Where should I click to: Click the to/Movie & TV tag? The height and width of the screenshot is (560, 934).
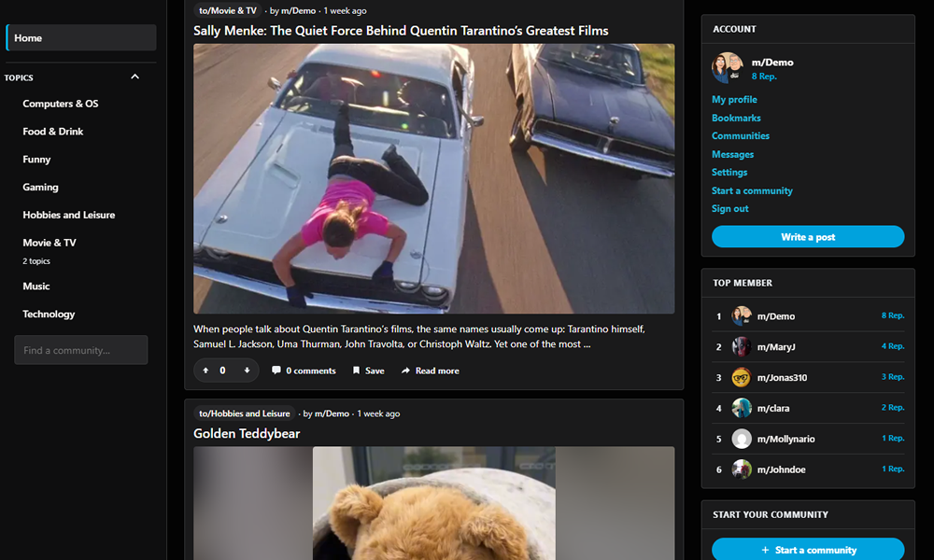[x=228, y=10]
